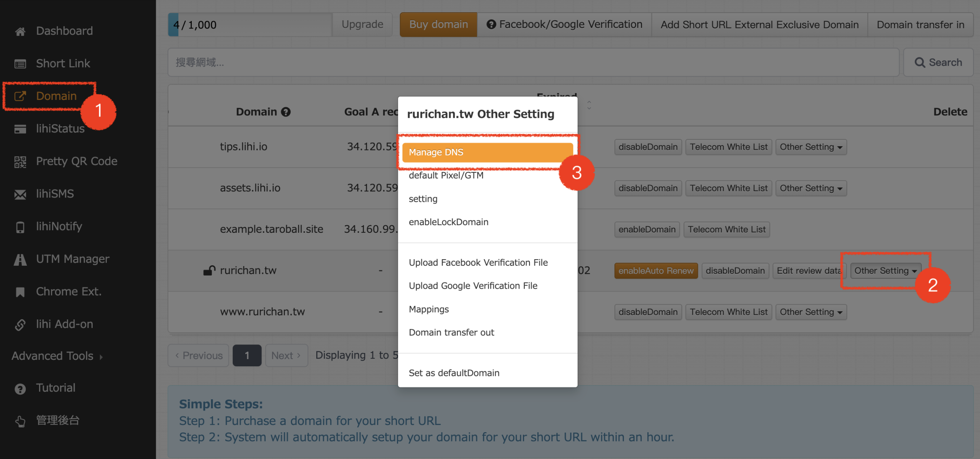The width and height of the screenshot is (980, 459).
Task: Click the lihiNotify phone icon
Action: (x=20, y=227)
